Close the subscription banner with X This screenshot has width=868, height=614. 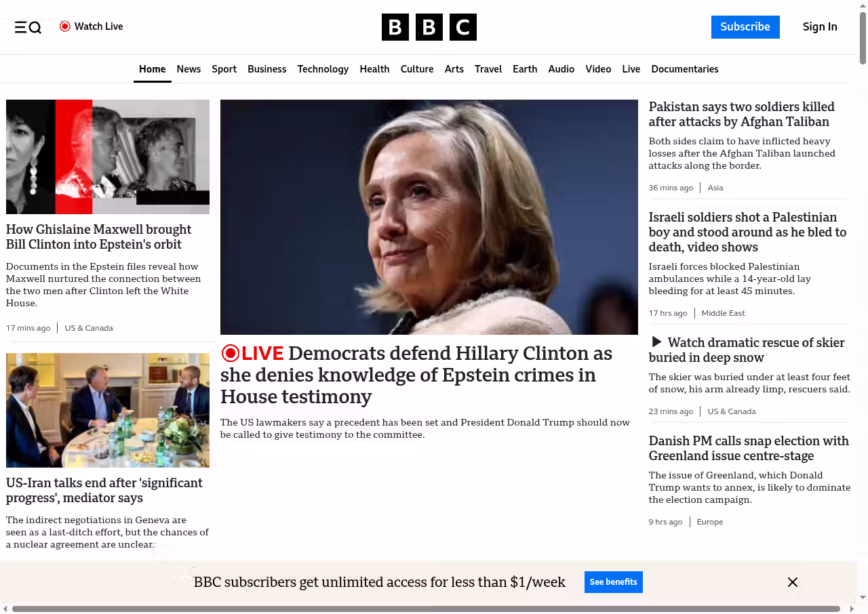tap(792, 582)
